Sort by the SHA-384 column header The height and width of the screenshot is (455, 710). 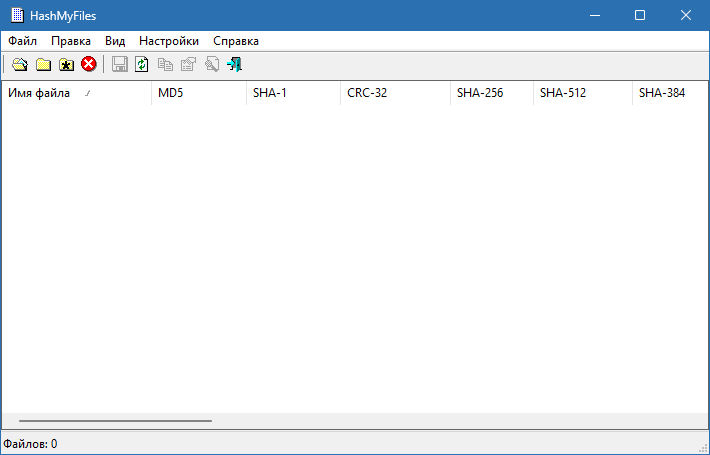pos(671,93)
